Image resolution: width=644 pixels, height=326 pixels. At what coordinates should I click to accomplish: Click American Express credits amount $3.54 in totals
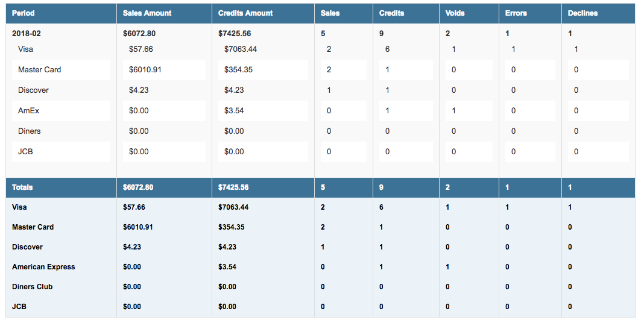click(227, 267)
